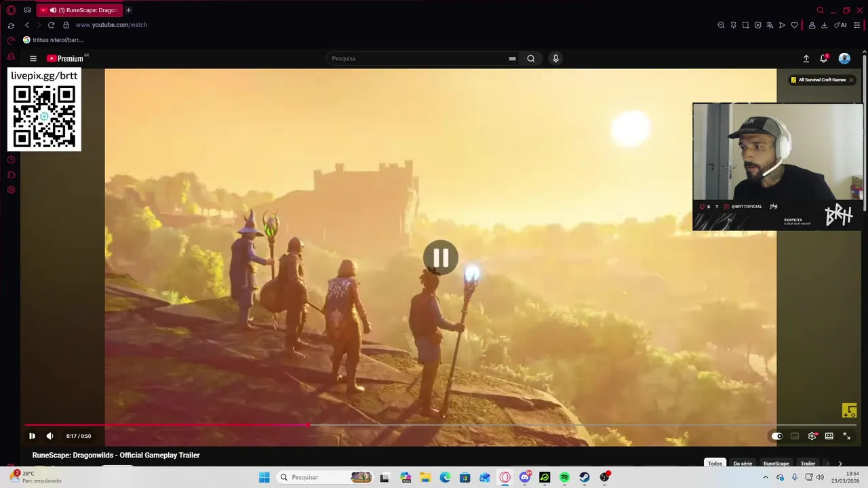Image resolution: width=868 pixels, height=488 pixels.
Task: Select the Trailer filter chip
Action: 808,464
